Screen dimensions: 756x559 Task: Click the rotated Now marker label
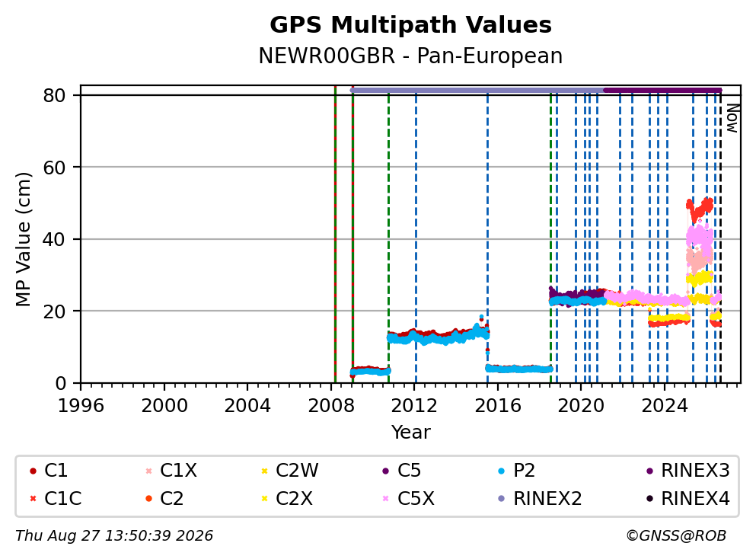(733, 118)
